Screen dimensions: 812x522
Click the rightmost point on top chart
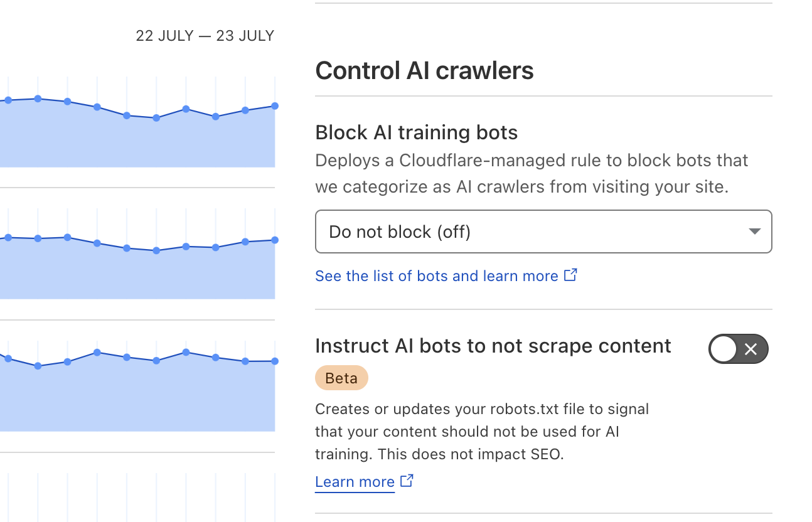pyautogui.click(x=275, y=106)
